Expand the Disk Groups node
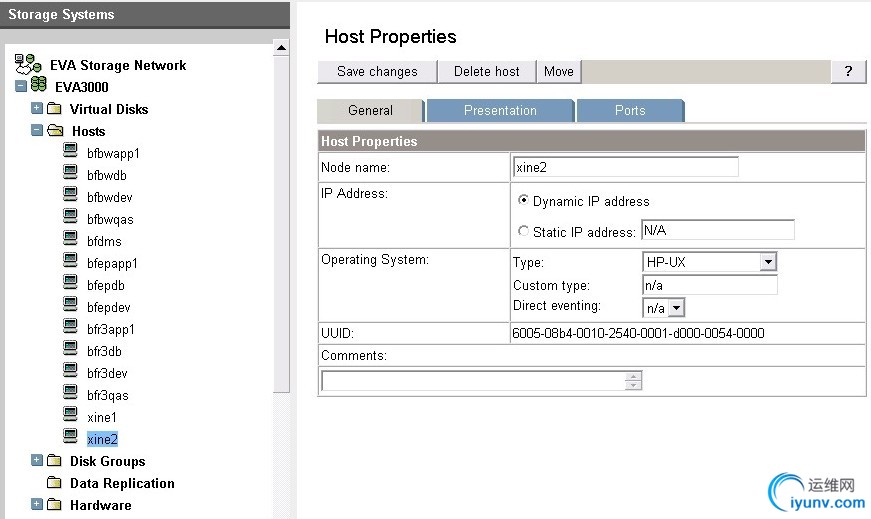871x519 pixels. [37, 460]
